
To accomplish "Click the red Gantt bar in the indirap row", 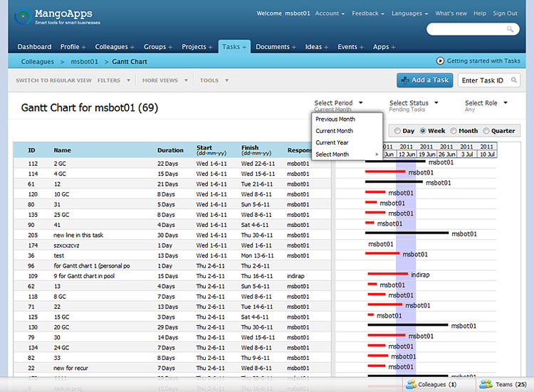I will click(x=387, y=274).
